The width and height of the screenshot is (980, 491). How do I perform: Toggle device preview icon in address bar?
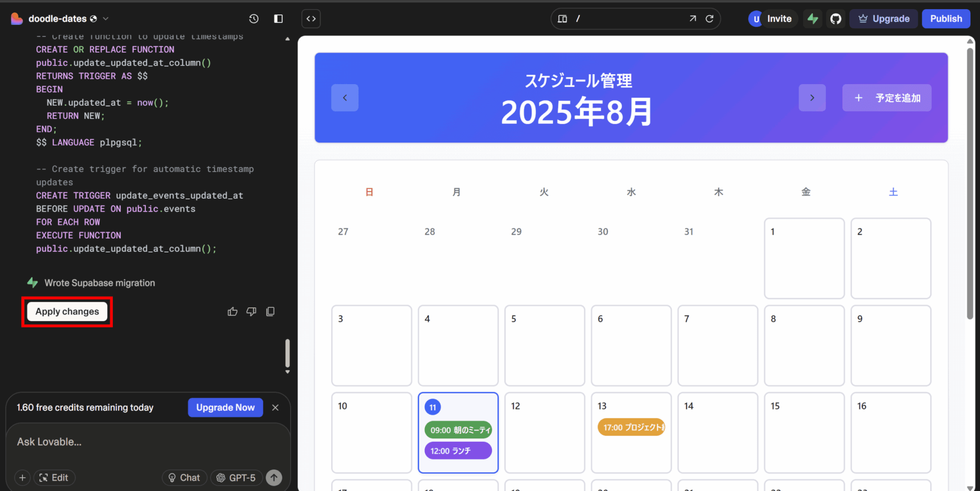pyautogui.click(x=563, y=19)
